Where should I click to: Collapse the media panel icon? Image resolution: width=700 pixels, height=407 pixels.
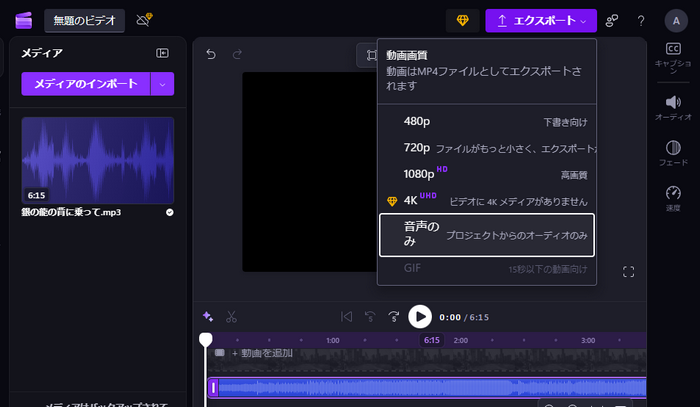(x=162, y=53)
